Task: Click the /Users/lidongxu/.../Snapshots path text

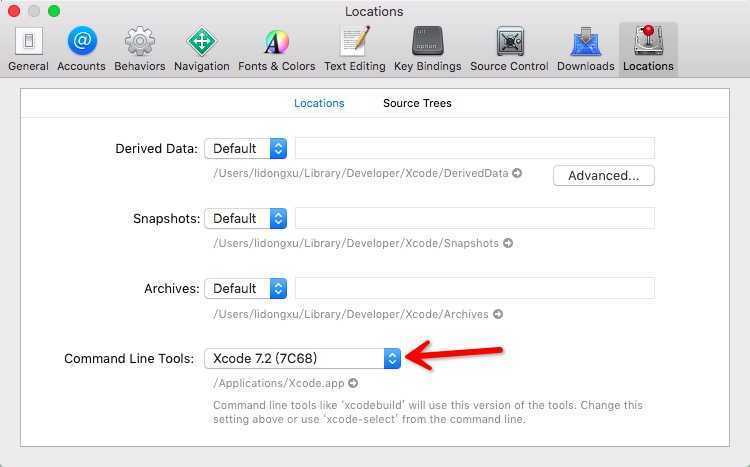Action: pyautogui.click(x=356, y=243)
